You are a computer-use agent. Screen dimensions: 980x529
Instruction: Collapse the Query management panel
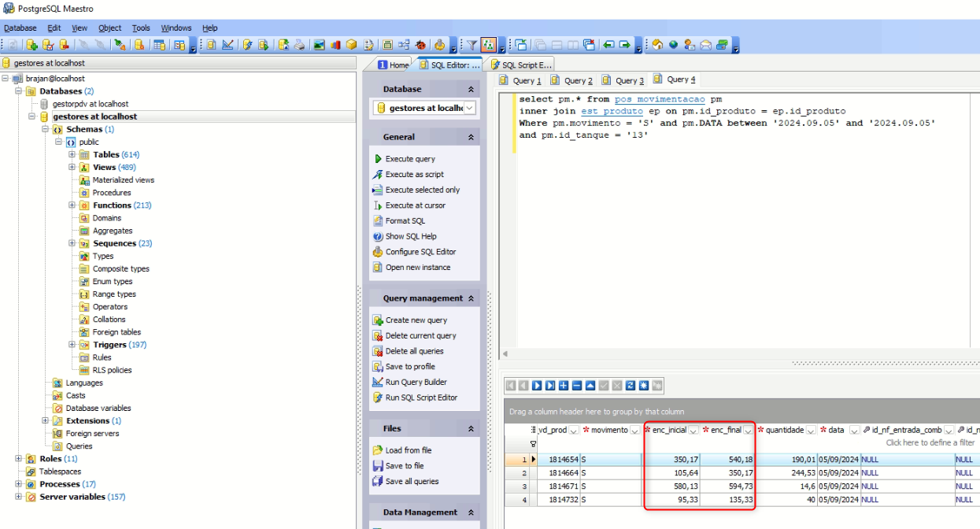click(472, 299)
